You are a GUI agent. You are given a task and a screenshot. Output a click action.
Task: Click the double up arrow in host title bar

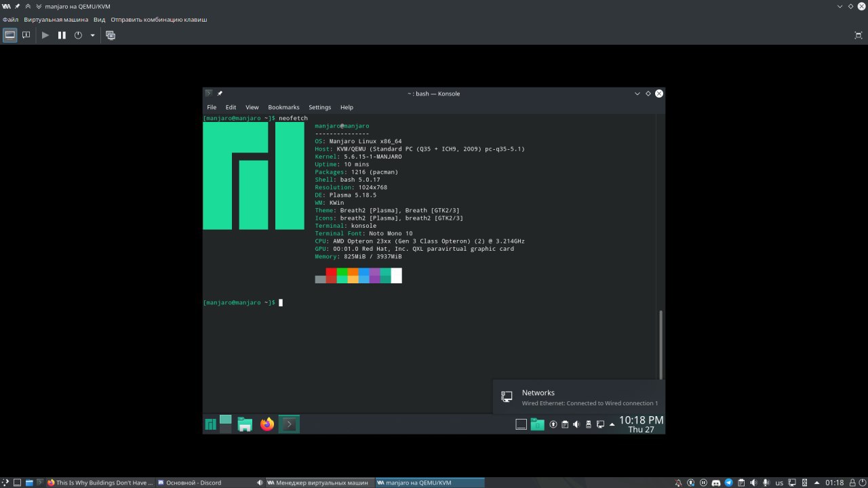tap(28, 6)
